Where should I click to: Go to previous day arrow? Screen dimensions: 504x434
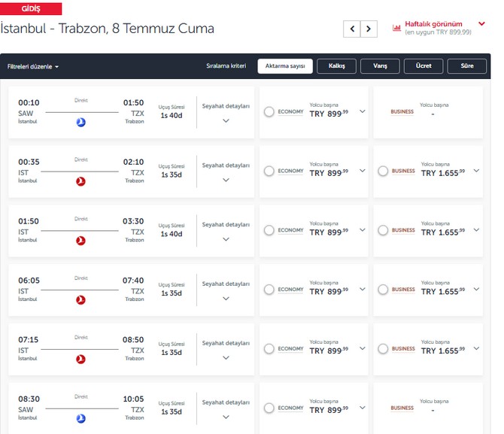[x=352, y=29]
